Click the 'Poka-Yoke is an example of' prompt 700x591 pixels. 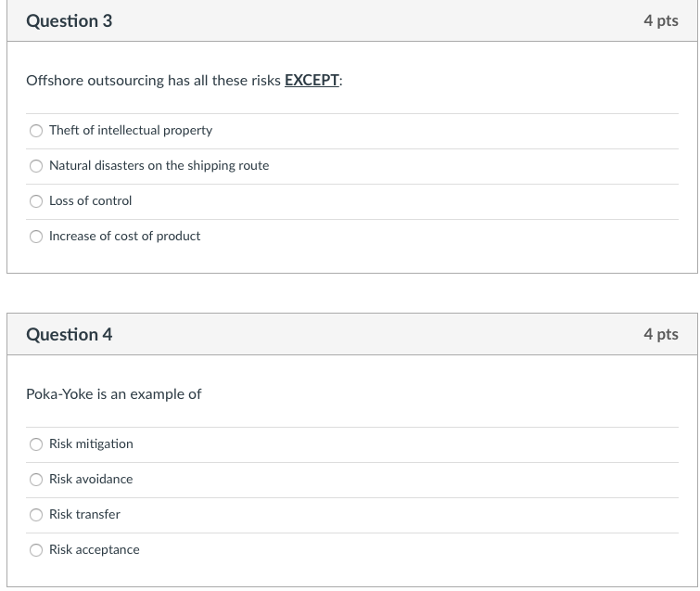(x=113, y=394)
